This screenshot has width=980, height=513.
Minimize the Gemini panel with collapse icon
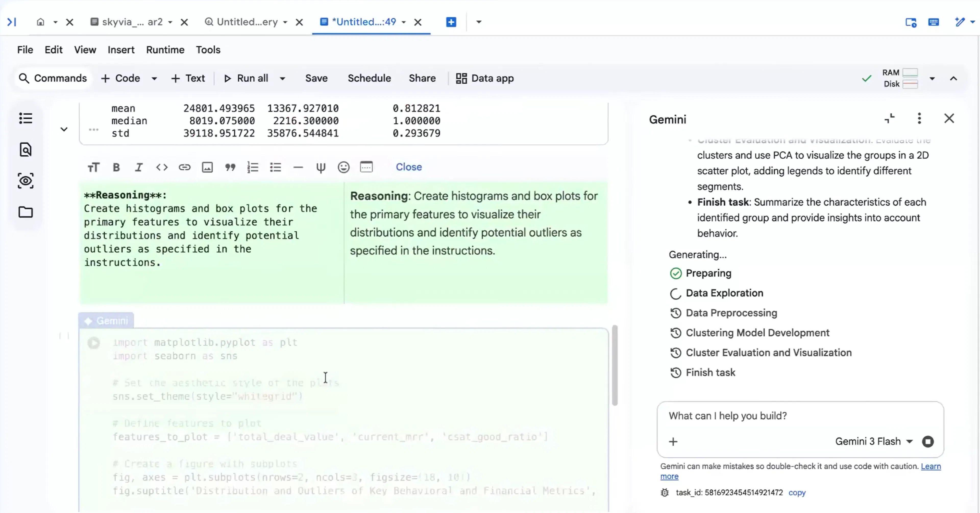(889, 119)
